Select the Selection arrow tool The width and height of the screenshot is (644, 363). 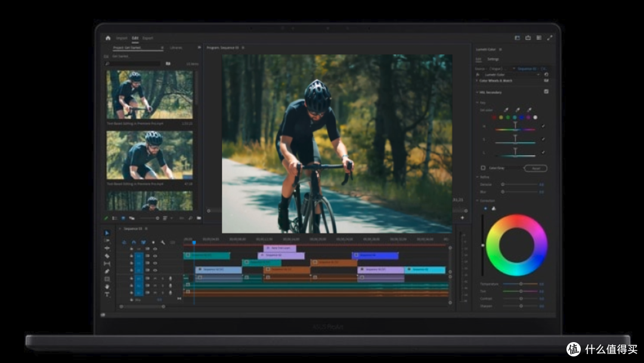point(107,233)
